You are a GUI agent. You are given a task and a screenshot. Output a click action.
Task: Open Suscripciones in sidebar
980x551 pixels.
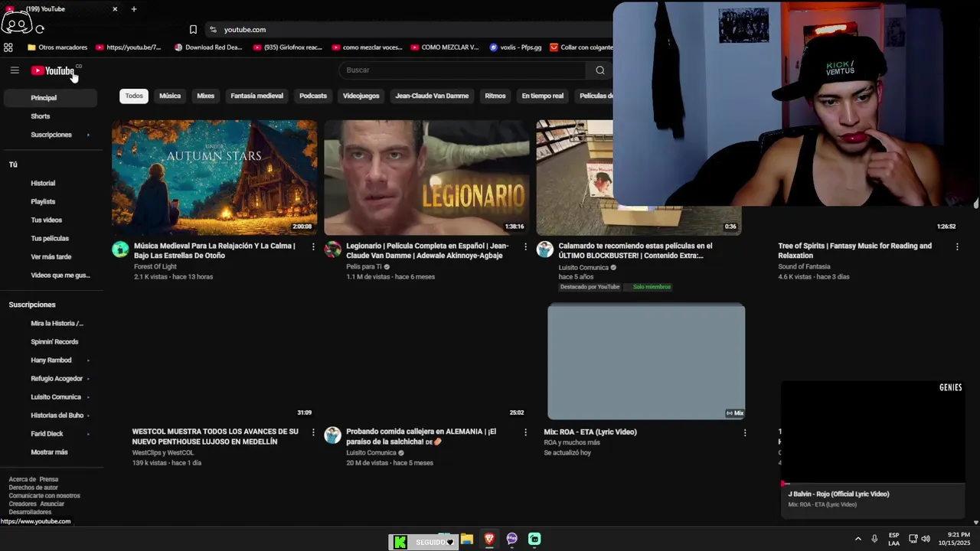click(51, 135)
